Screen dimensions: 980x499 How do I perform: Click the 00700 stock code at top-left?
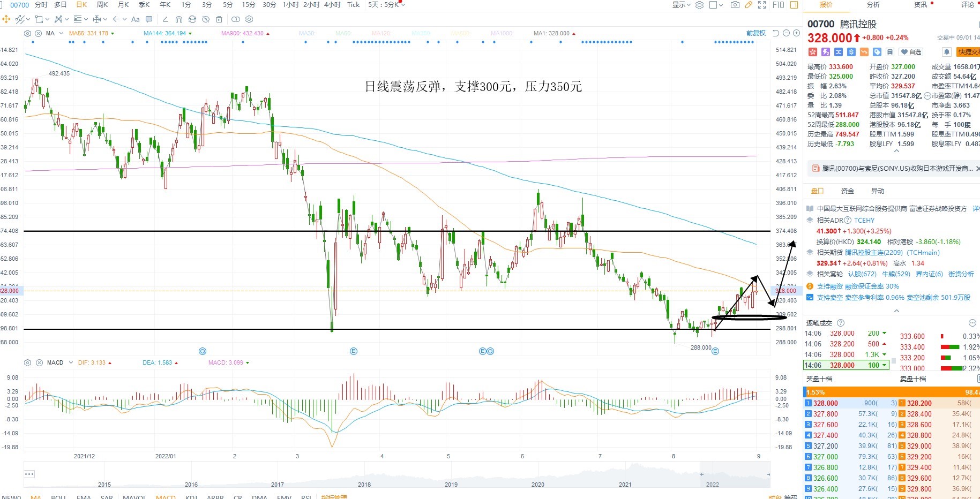pyautogui.click(x=19, y=5)
